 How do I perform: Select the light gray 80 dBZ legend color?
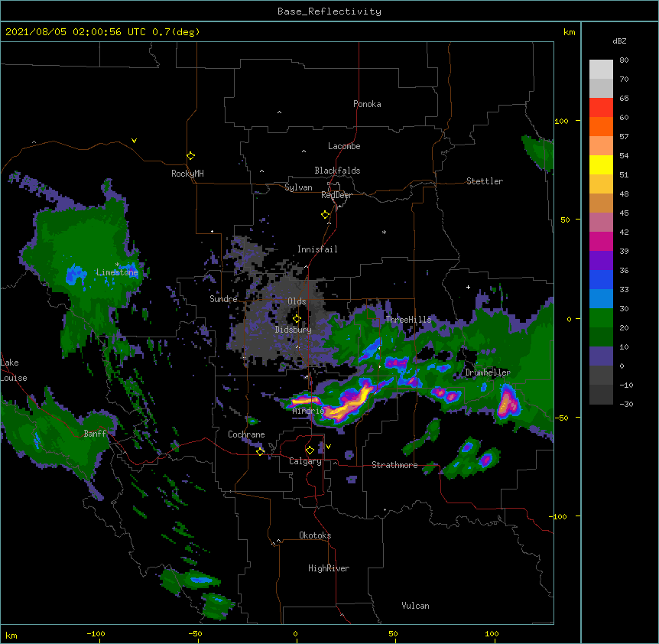click(x=601, y=70)
